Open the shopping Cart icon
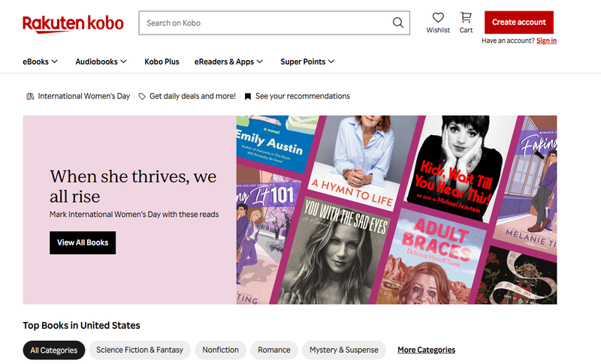 click(466, 17)
